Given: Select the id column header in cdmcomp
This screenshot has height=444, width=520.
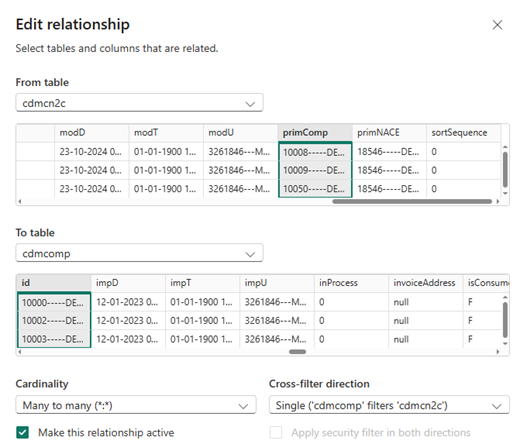Looking at the screenshot, I should (x=54, y=283).
